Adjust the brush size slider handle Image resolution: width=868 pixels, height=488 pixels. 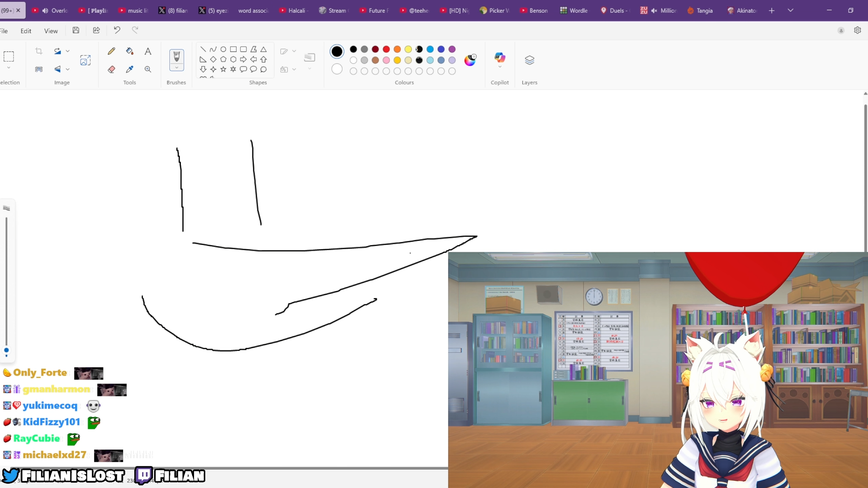coord(6,351)
